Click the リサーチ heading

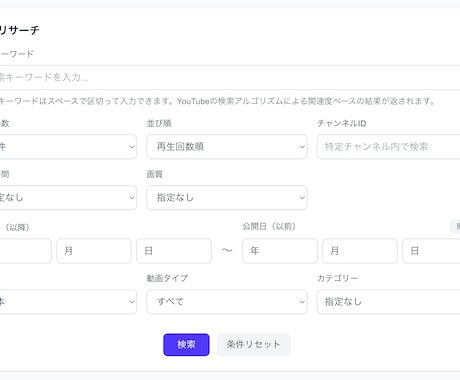(x=19, y=30)
